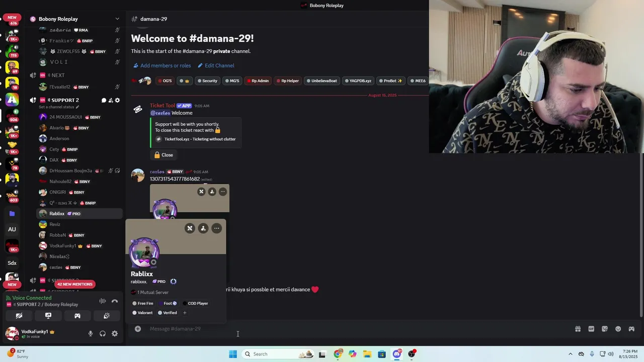Open II SUPPORT 2 channel settings gear
644x362 pixels.
(117, 100)
